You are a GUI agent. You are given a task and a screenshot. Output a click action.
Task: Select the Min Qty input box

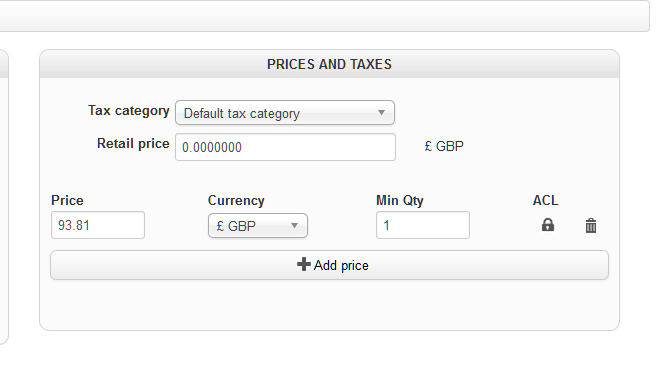[x=423, y=225]
